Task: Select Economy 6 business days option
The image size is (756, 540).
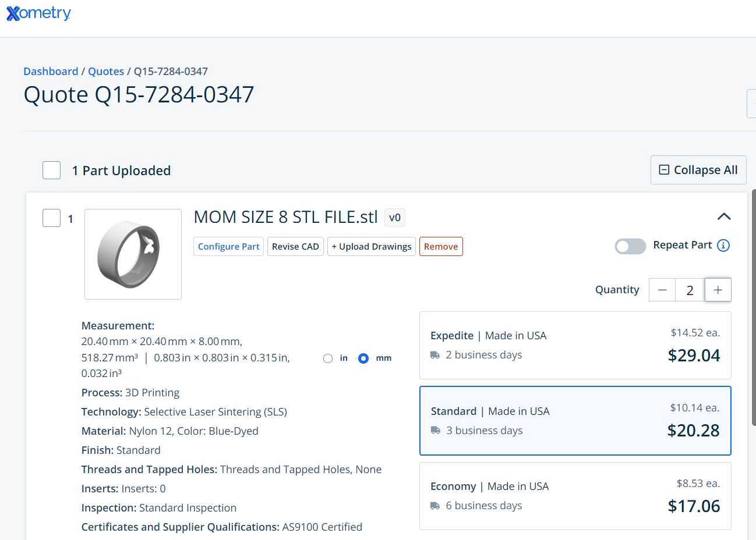Action: click(575, 496)
